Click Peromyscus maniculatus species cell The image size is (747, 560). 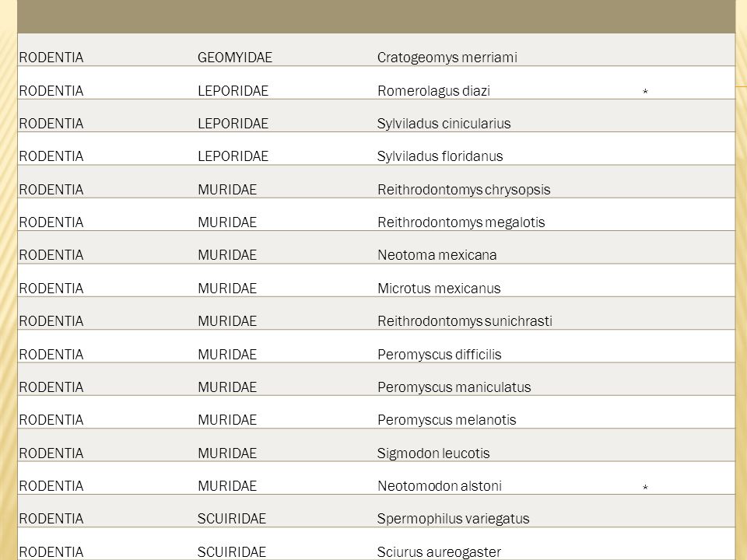454,387
